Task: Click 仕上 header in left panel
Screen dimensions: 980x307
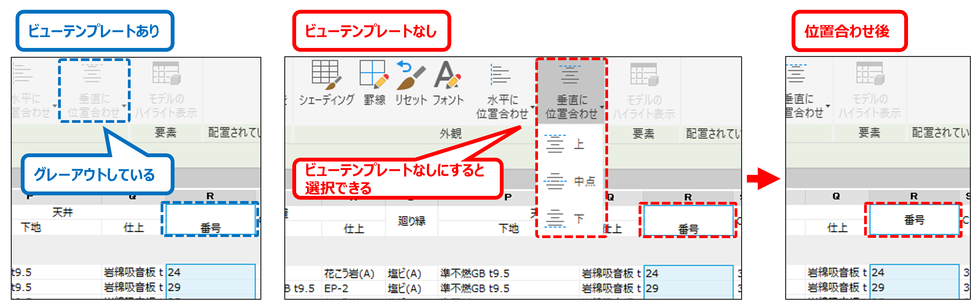Action: [134, 227]
